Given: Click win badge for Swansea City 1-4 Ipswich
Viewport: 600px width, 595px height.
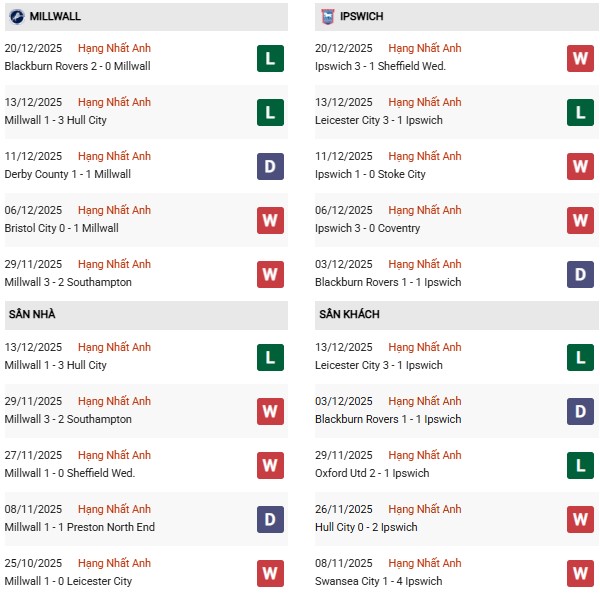Looking at the screenshot, I should 580,574.
